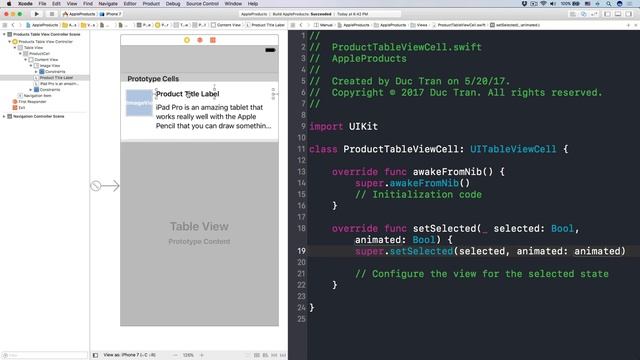
Task: Open the AppleProducts scheme selector
Action: (x=79, y=14)
